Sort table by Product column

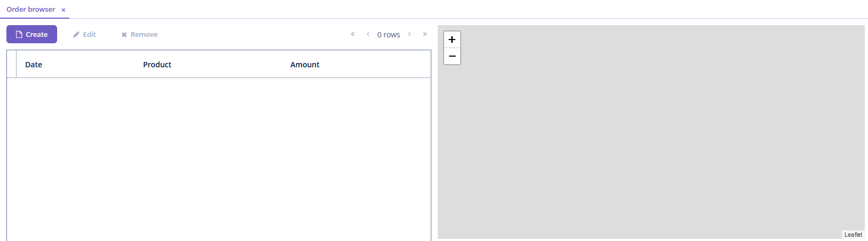pyautogui.click(x=157, y=65)
